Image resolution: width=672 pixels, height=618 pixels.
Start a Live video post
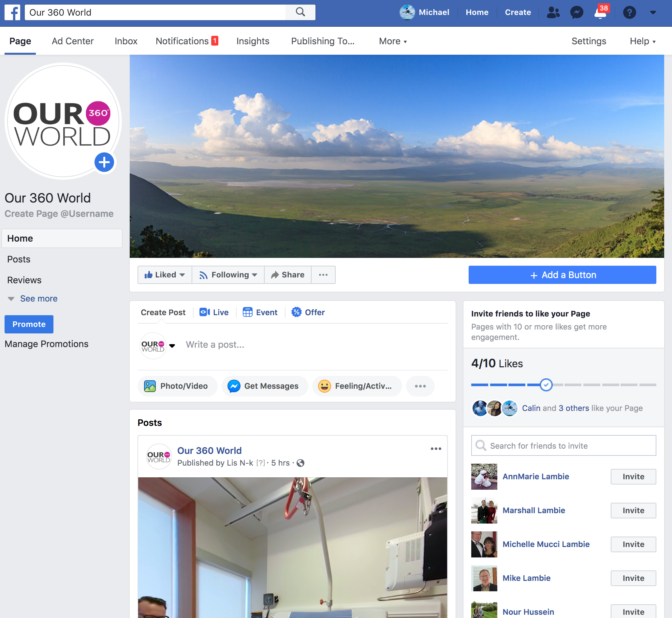pos(214,312)
